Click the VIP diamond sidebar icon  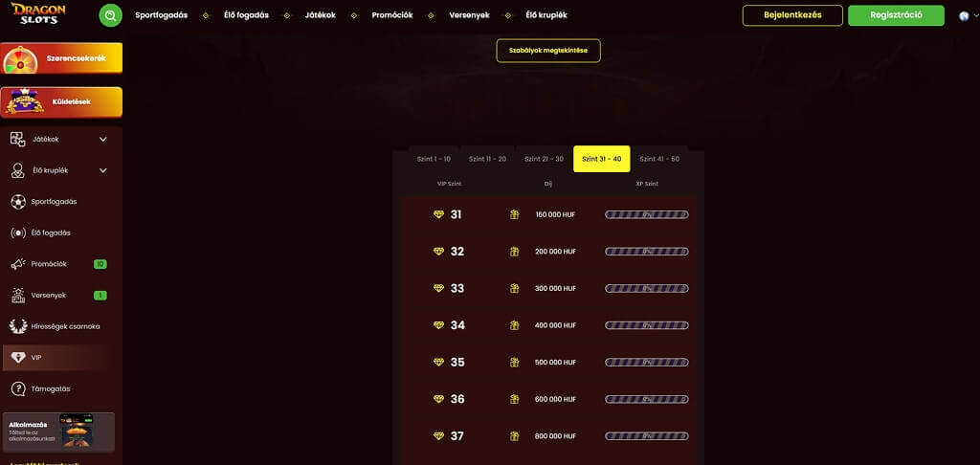coord(18,358)
